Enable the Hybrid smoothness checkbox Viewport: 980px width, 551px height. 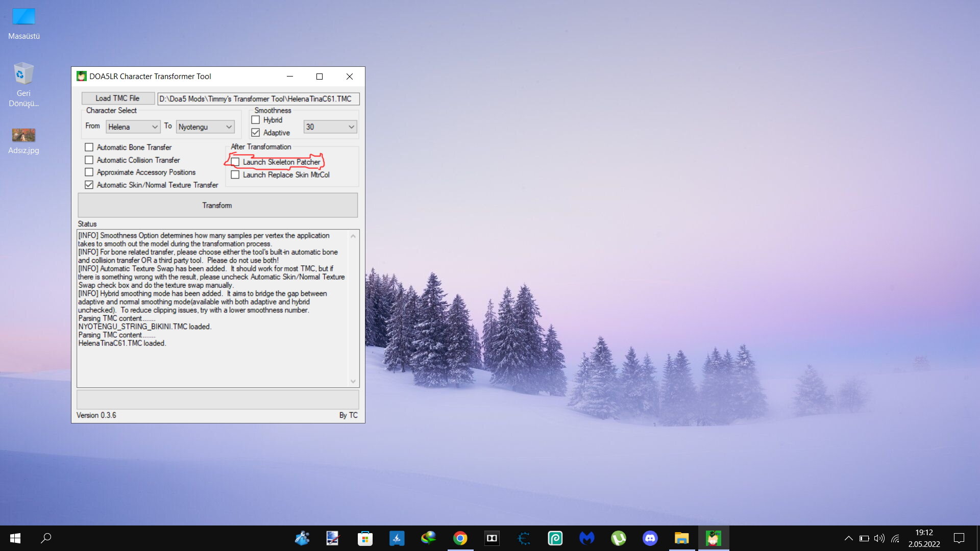tap(256, 120)
